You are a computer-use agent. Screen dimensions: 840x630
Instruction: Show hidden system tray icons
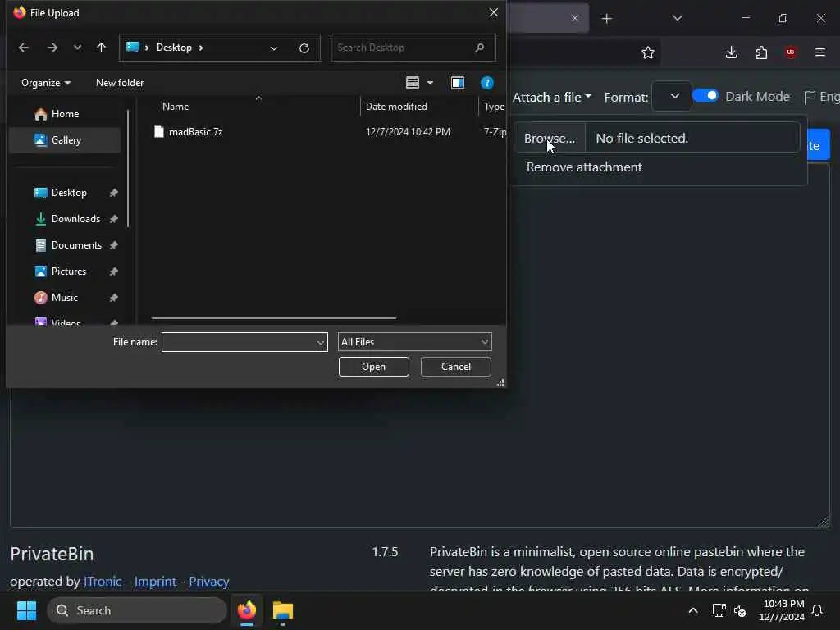(x=692, y=610)
